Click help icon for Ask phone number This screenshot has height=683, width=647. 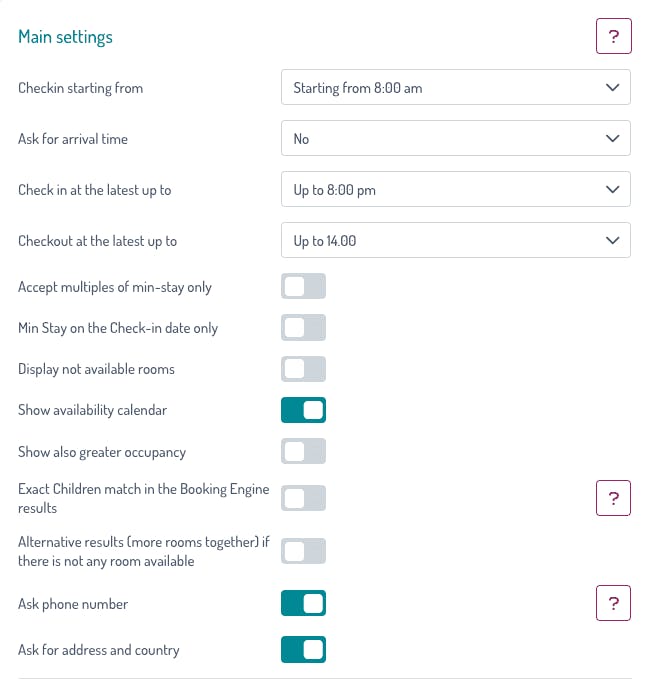[613, 603]
